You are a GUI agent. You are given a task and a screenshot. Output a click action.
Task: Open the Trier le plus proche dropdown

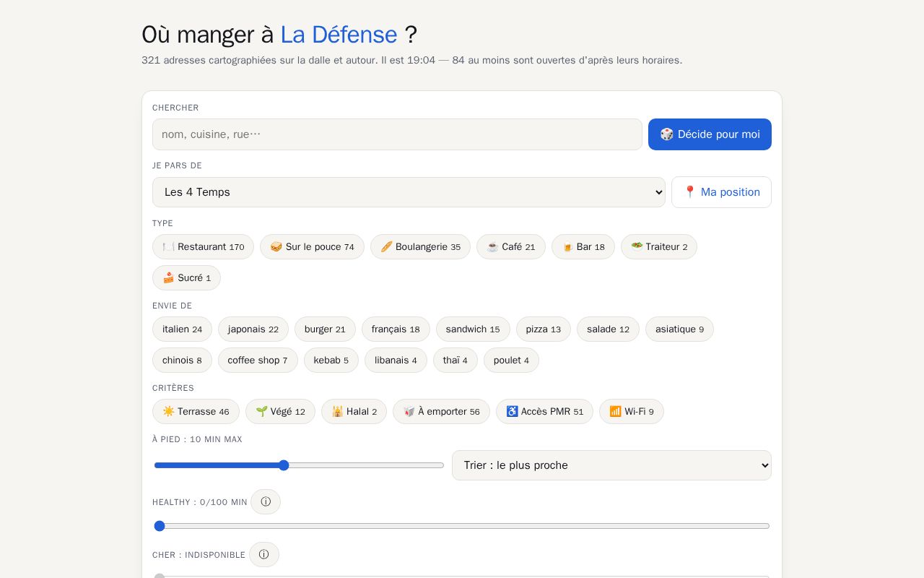point(611,465)
